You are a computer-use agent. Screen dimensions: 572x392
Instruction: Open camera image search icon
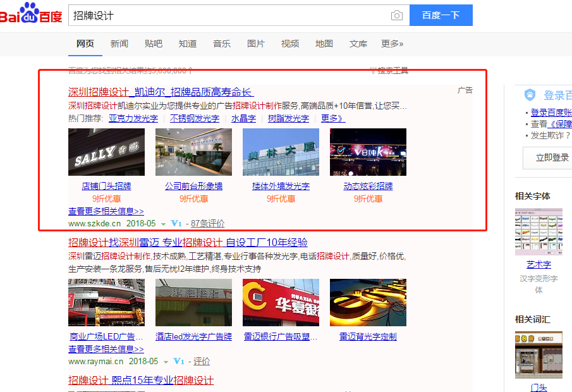(396, 15)
